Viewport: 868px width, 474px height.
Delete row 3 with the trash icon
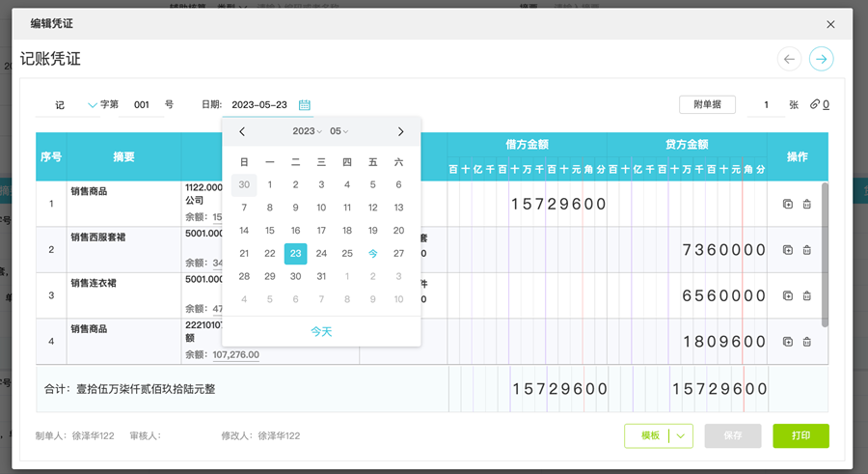click(x=807, y=295)
